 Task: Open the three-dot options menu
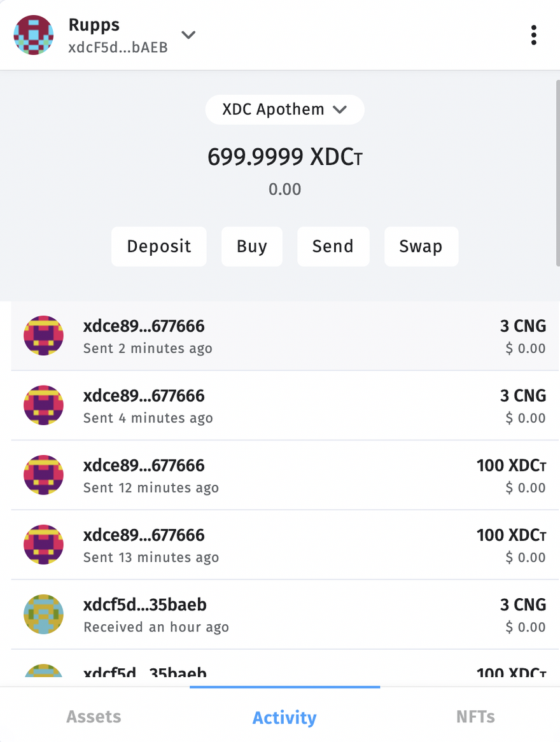point(533,35)
